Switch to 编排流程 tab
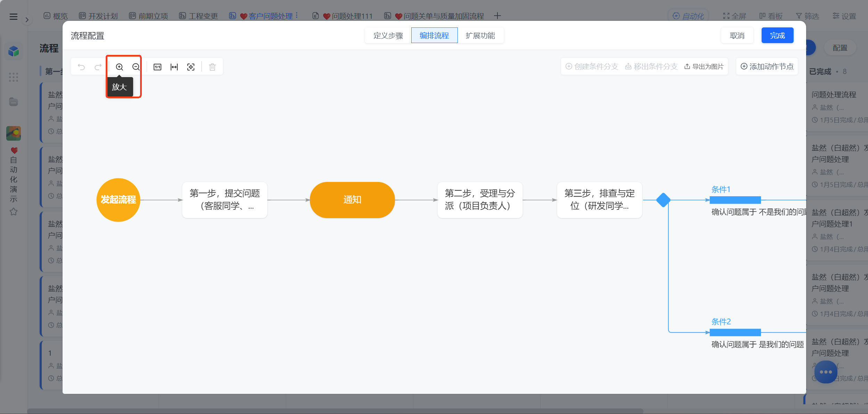 click(434, 35)
